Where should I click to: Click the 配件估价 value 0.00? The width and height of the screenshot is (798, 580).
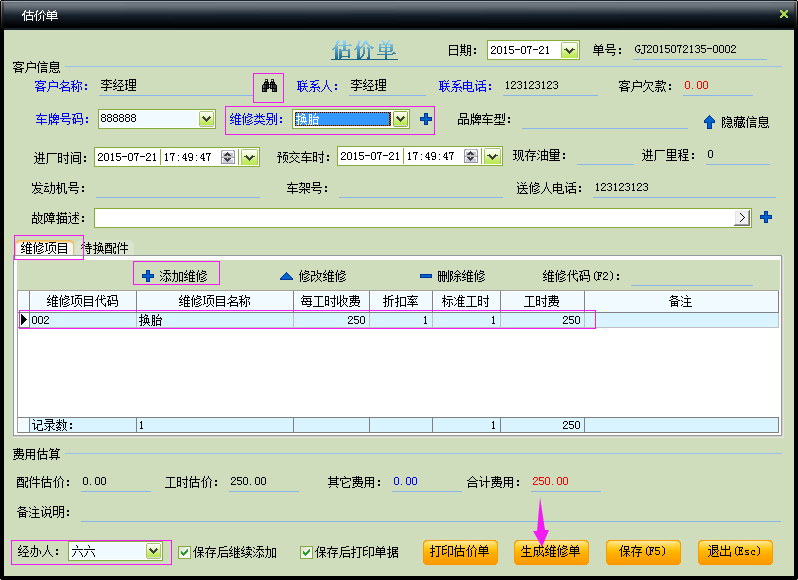94,481
